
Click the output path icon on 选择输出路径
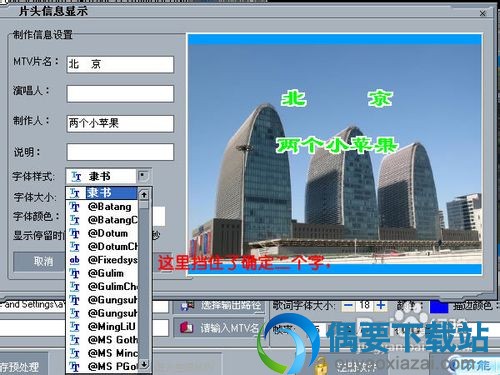point(187,306)
